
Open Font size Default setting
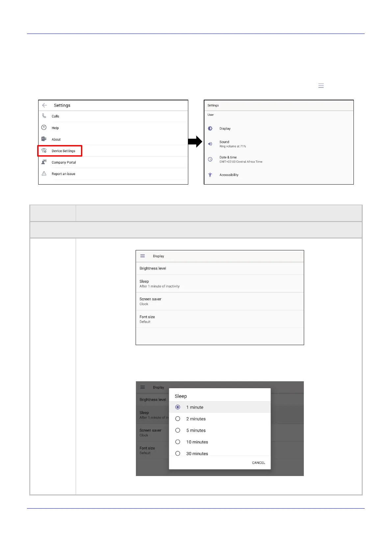[220, 319]
